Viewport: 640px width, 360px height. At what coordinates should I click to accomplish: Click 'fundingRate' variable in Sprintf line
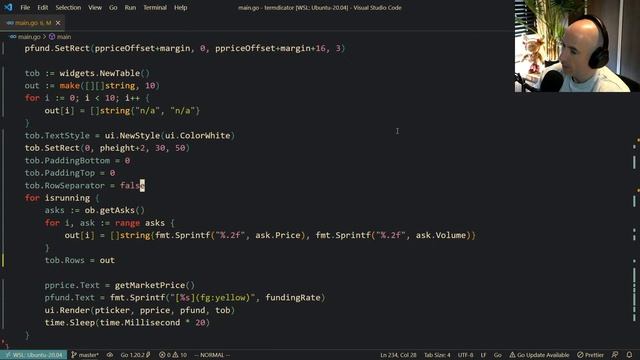tap(293, 298)
